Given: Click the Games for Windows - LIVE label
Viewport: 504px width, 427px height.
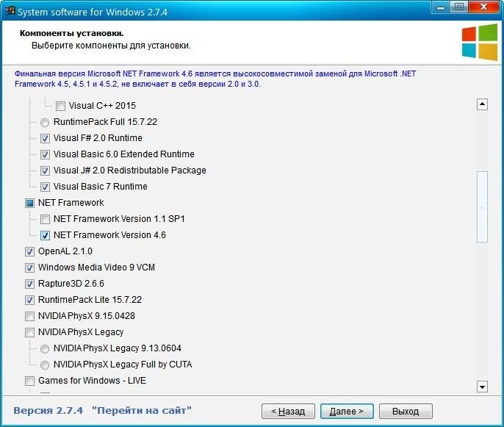Looking at the screenshot, I should [x=92, y=381].
